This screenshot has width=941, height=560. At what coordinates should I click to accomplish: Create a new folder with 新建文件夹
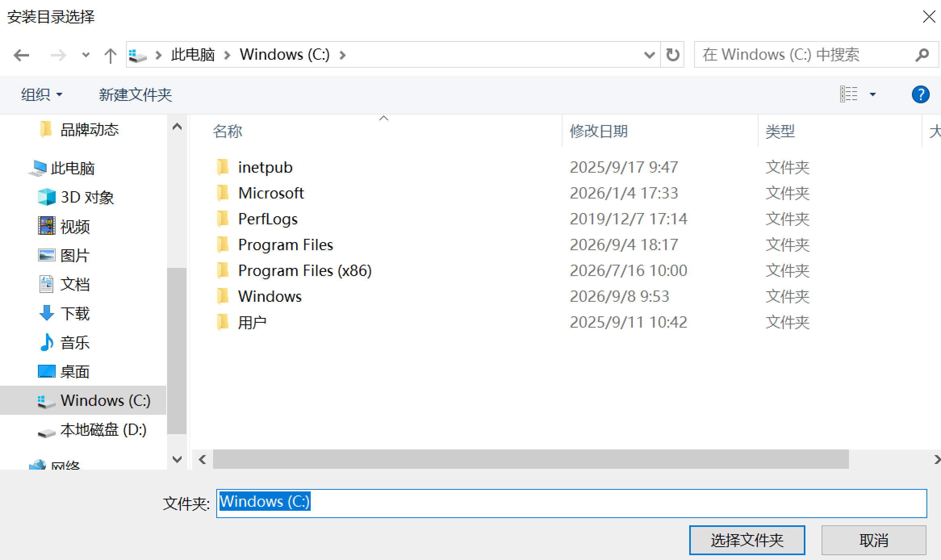[x=135, y=95]
